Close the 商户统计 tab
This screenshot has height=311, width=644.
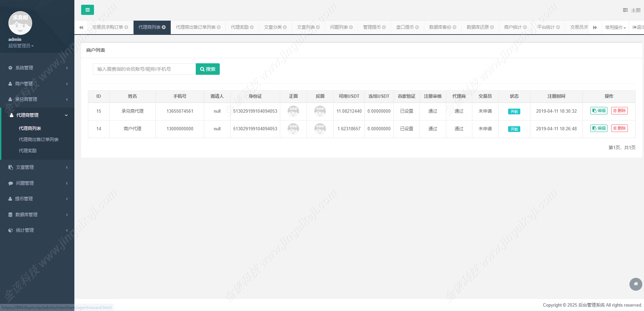pos(525,27)
